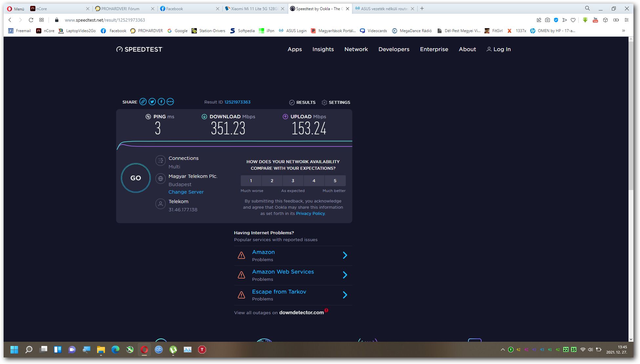Open the Privacy Policy link
This screenshot has width=640, height=364.
point(310,213)
